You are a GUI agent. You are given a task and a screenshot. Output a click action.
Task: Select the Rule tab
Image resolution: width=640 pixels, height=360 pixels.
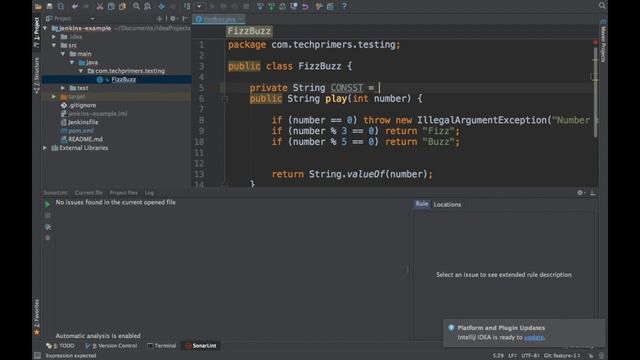[x=422, y=204]
